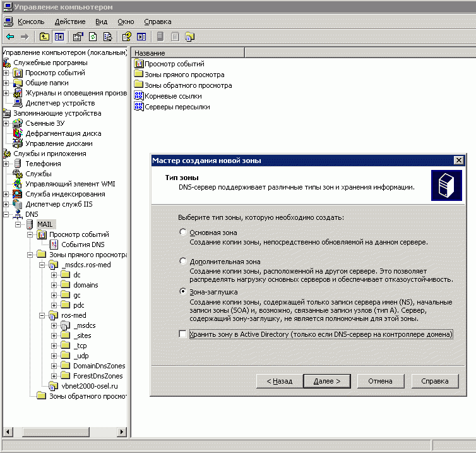
Task: Expand the Съемные ЗУ node
Action: pyautogui.click(x=6, y=123)
